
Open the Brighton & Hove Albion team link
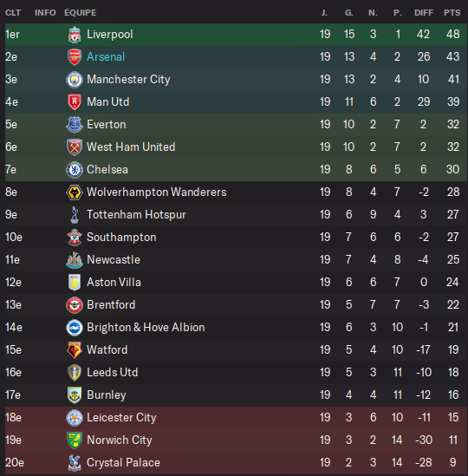(x=146, y=327)
